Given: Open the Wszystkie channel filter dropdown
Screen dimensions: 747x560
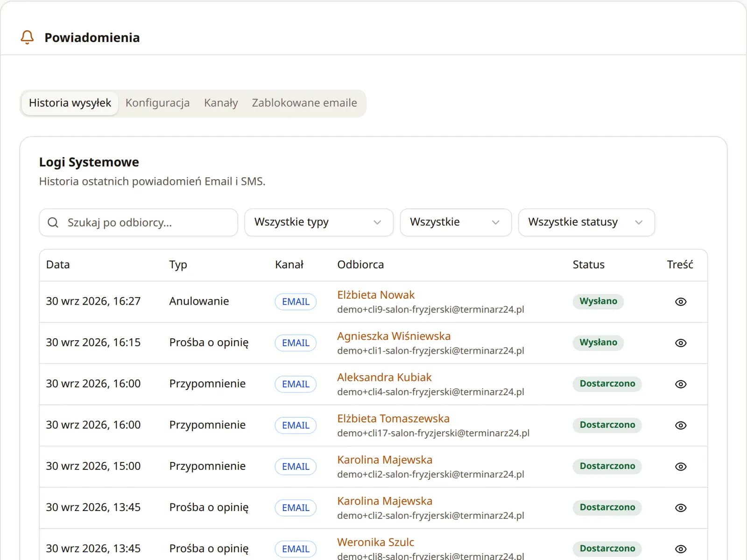Looking at the screenshot, I should [456, 222].
